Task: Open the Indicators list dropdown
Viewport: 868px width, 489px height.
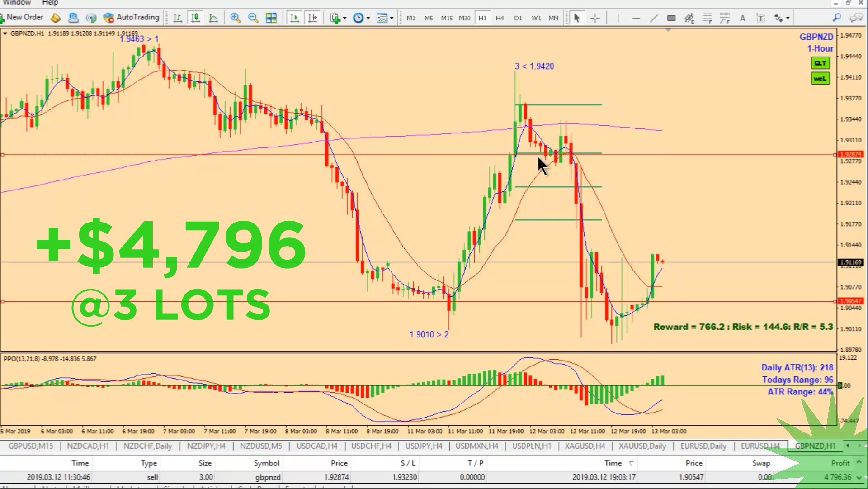Action: pos(338,18)
